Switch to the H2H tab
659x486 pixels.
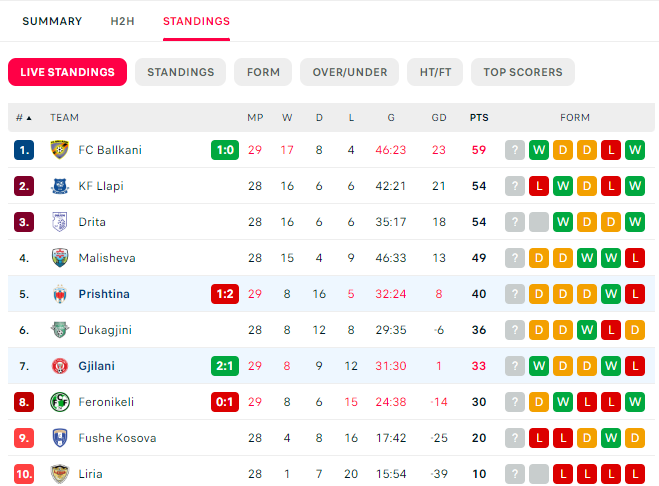click(122, 21)
